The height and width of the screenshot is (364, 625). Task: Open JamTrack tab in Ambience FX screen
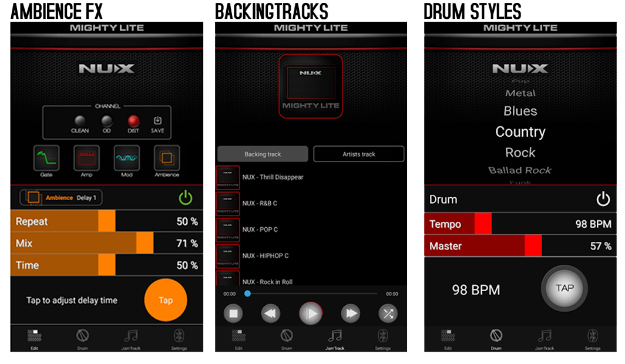131,339
